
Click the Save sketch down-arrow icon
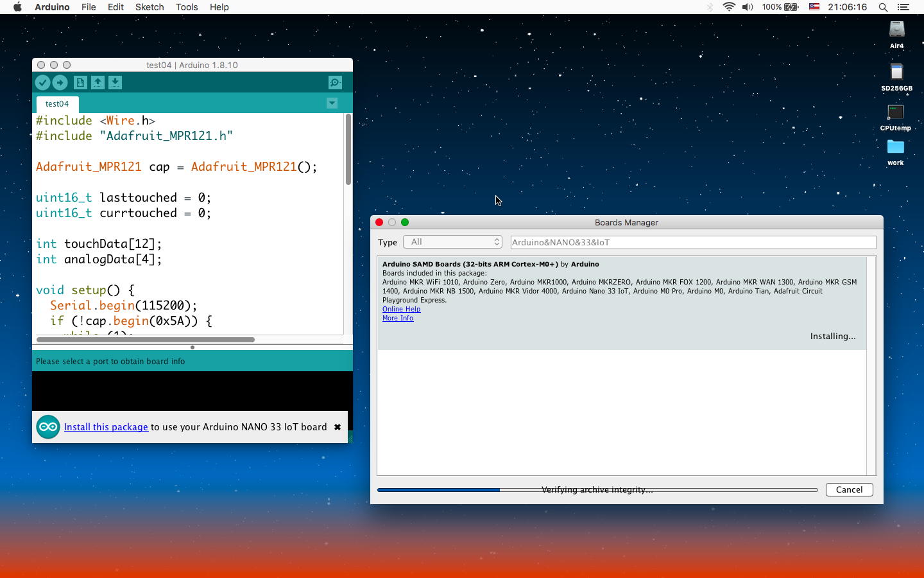[115, 83]
